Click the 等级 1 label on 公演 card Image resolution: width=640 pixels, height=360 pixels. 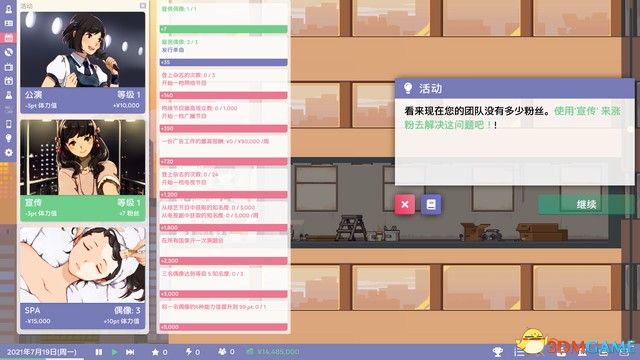point(129,95)
